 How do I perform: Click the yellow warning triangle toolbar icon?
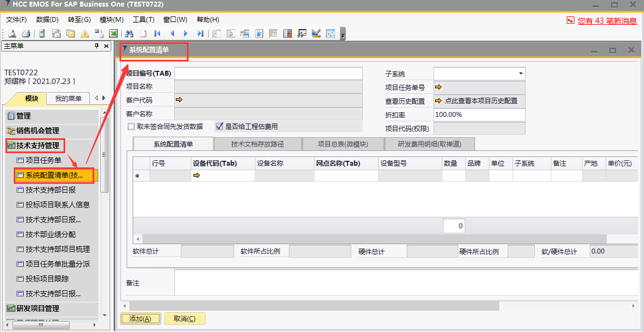click(x=85, y=33)
